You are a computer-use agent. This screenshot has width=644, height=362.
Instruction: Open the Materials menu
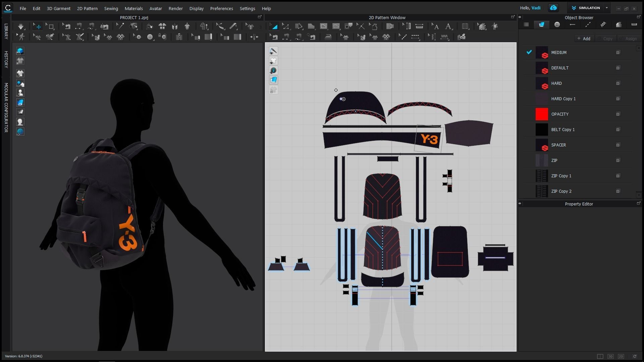pos(133,8)
